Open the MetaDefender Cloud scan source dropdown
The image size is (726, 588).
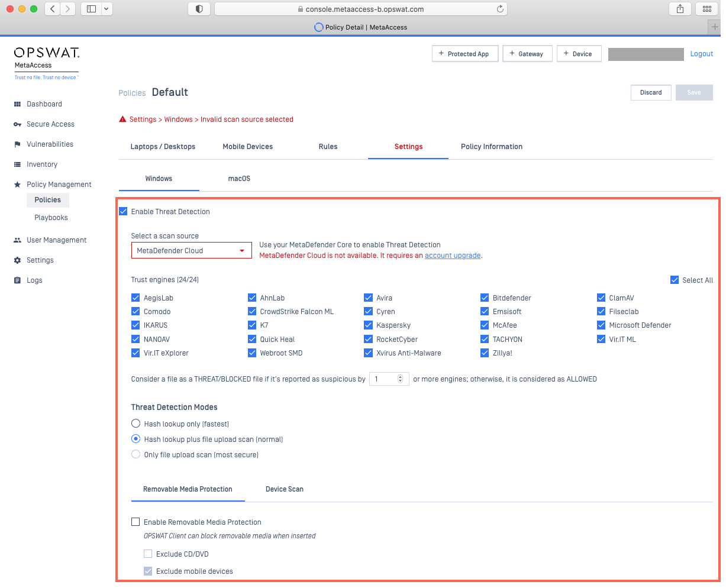pyautogui.click(x=192, y=251)
